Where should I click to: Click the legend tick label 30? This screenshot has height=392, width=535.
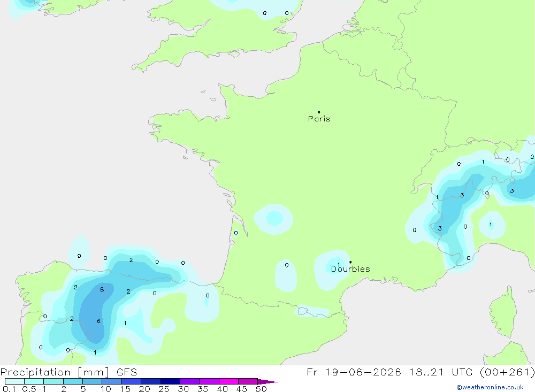(184, 389)
